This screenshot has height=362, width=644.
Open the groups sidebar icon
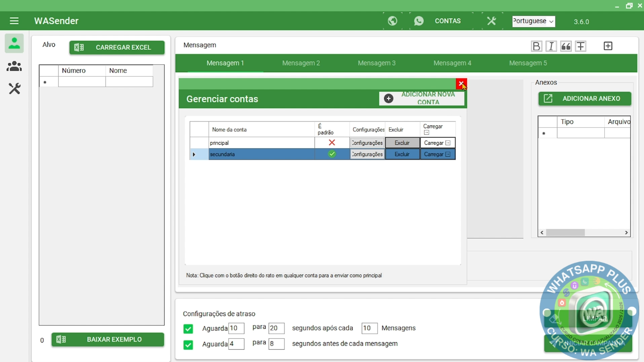14,66
